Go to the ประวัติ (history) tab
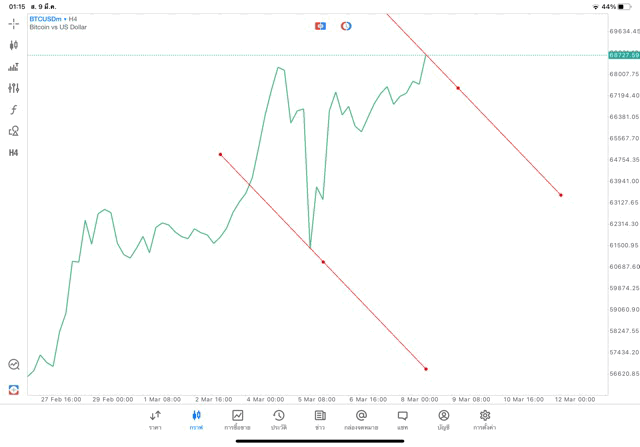This screenshot has height=447, width=640. pyautogui.click(x=278, y=420)
